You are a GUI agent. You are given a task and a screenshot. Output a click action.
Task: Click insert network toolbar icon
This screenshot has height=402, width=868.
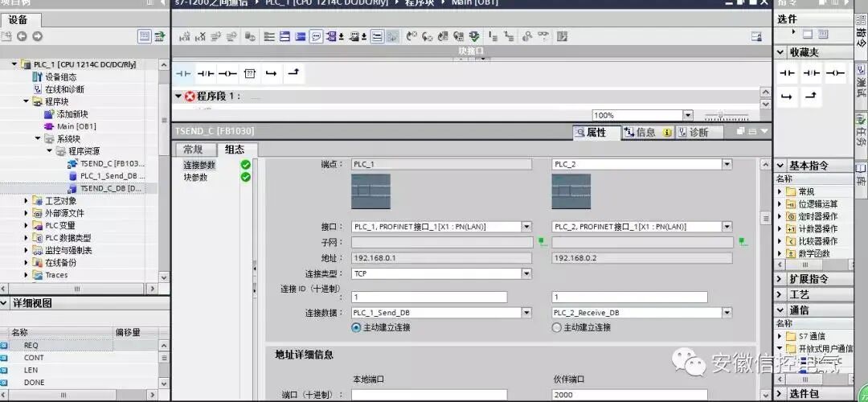click(185, 37)
